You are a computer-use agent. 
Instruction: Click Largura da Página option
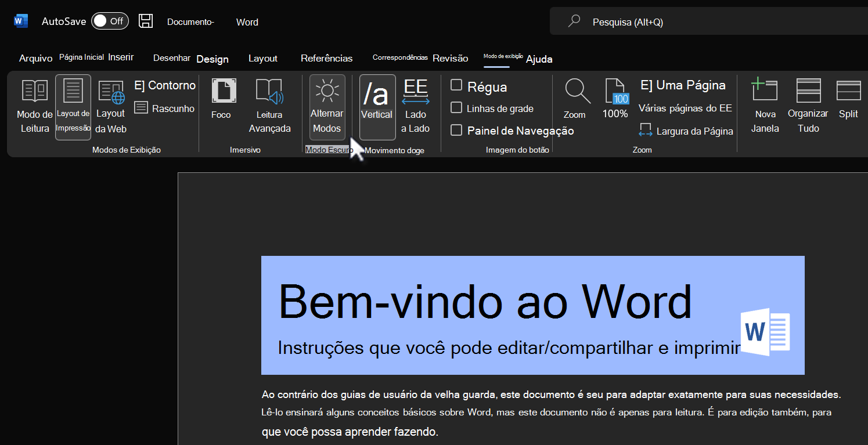pos(686,131)
